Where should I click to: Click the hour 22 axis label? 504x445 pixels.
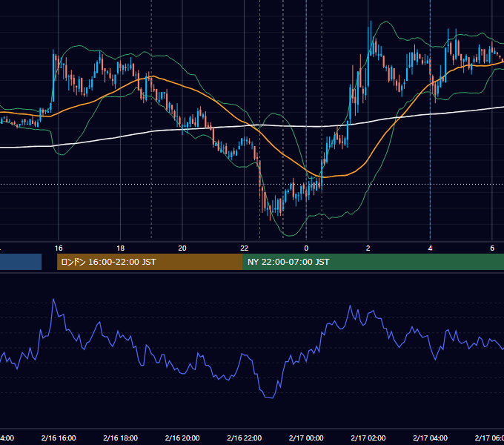tap(245, 248)
